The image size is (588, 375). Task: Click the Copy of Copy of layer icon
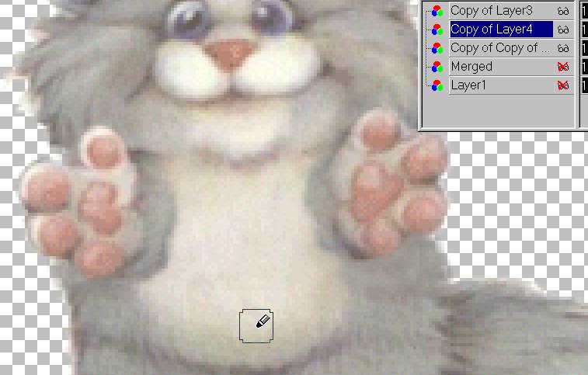tap(437, 48)
